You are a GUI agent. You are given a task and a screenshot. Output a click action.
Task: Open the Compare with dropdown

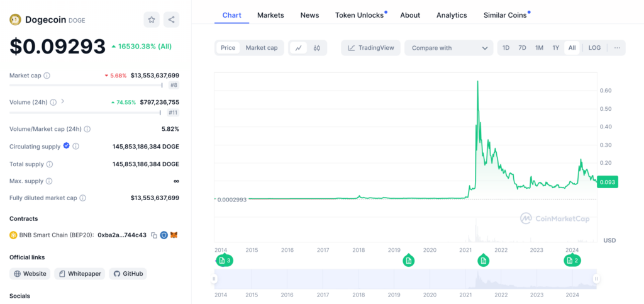pyautogui.click(x=449, y=48)
